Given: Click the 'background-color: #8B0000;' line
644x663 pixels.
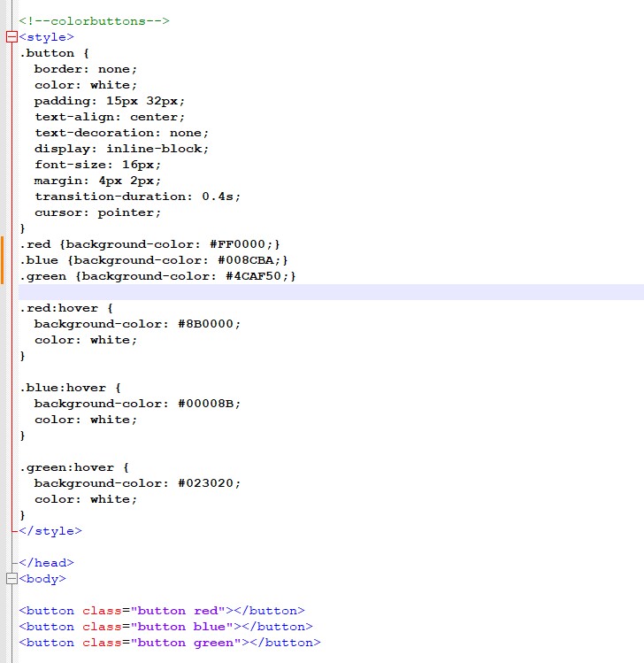Looking at the screenshot, I should pyautogui.click(x=137, y=324).
